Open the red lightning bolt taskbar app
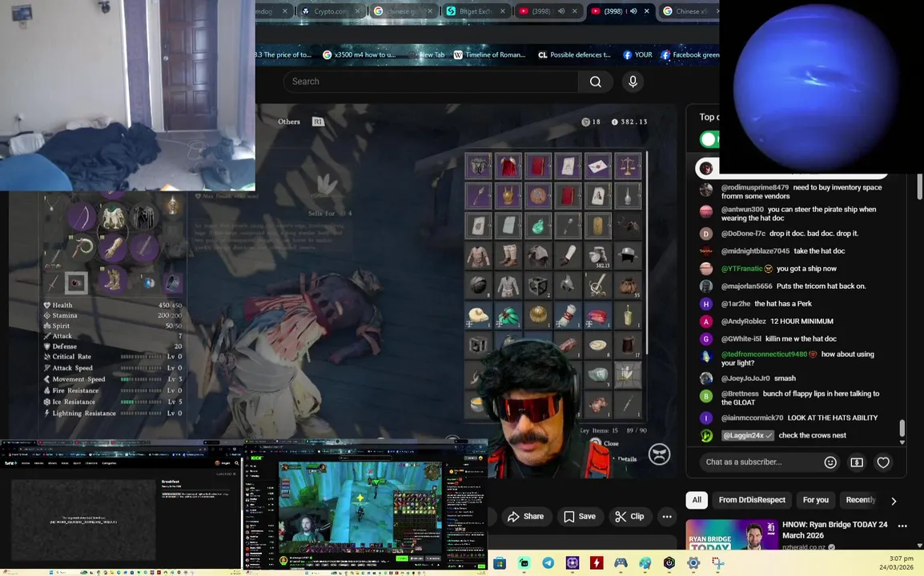This screenshot has height=576, width=924. [597, 563]
